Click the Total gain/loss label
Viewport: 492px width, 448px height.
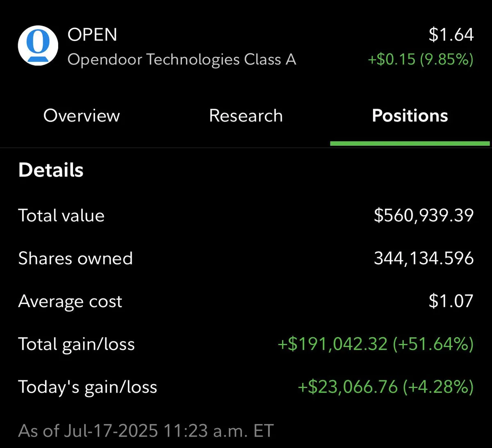click(76, 344)
